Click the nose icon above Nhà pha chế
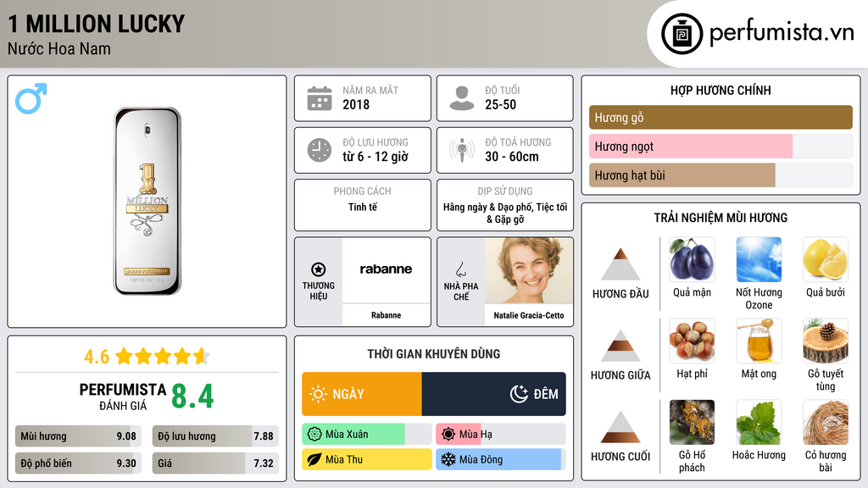The image size is (868, 488). 460,269
